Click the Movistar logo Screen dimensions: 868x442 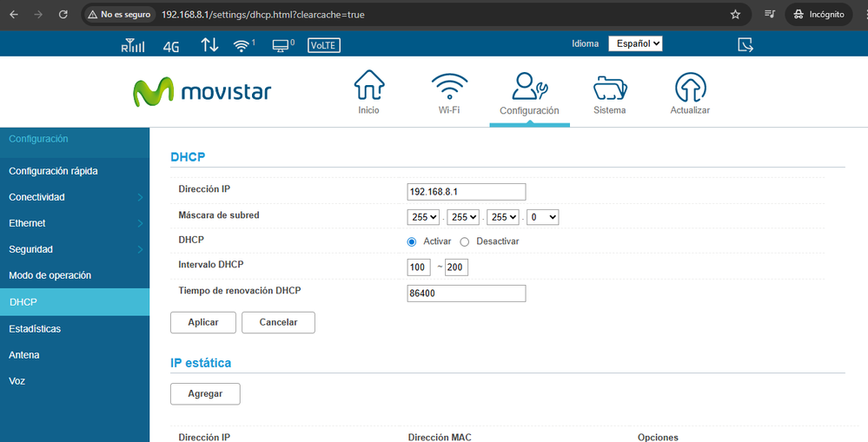pyautogui.click(x=202, y=92)
